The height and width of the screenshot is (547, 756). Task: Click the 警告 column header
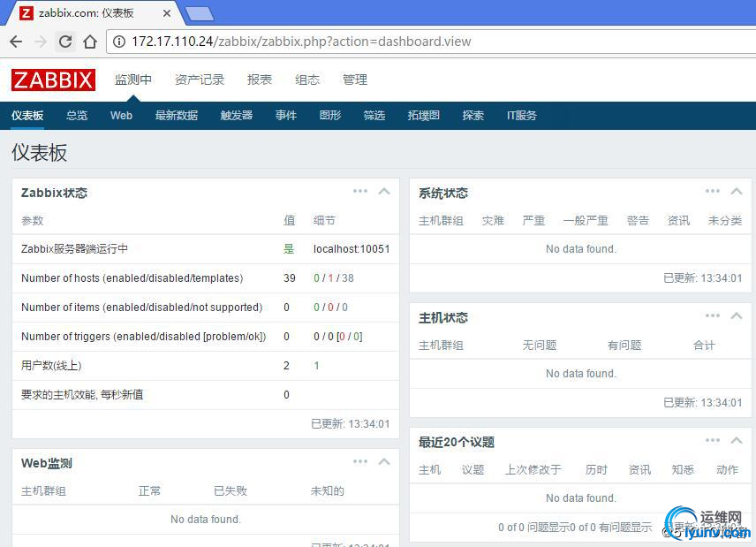(638, 221)
